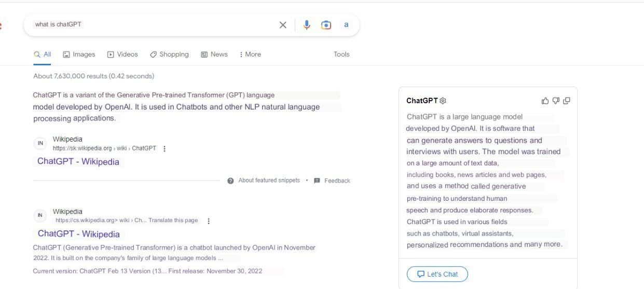Click the Wikipedia favicon of the sk.wikipedia.org result
The width and height of the screenshot is (644, 289).
click(40, 143)
